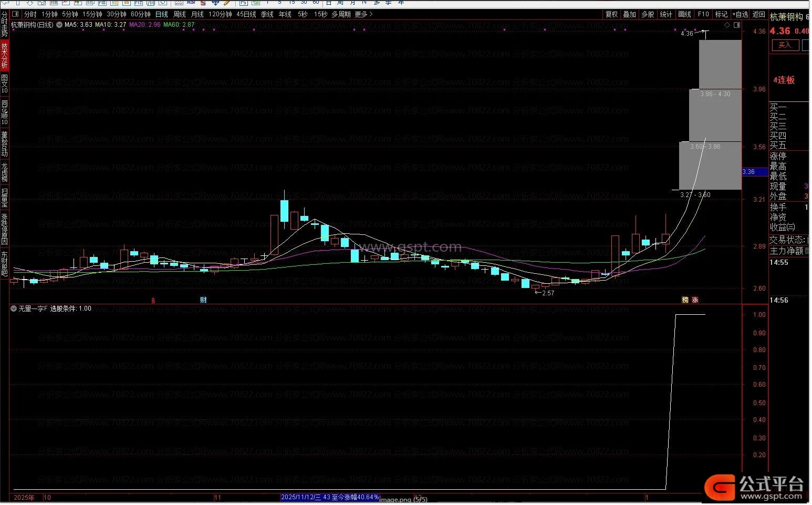Click the blue 3.36 price axis marker
Screen dimensions: 812x505
click(x=754, y=172)
